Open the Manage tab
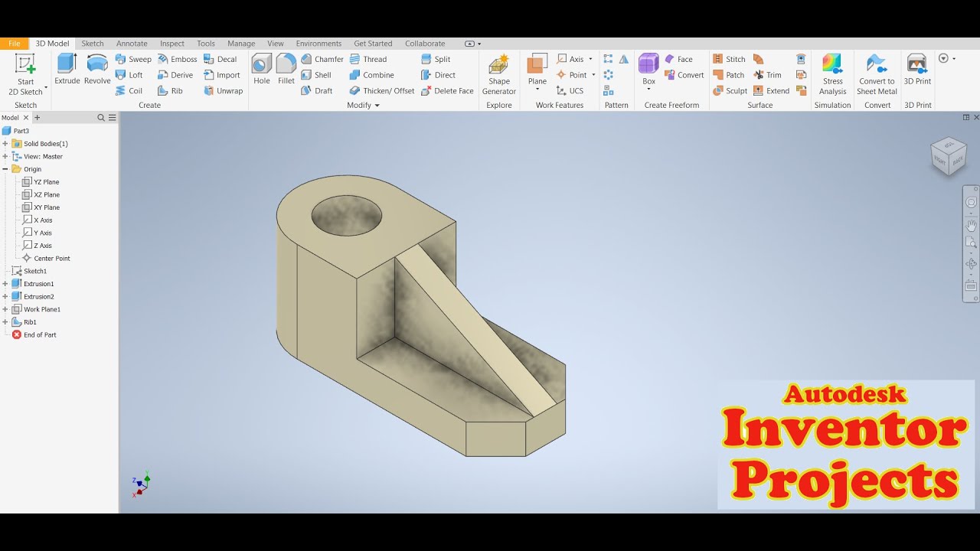The height and width of the screenshot is (551, 980). [x=241, y=44]
